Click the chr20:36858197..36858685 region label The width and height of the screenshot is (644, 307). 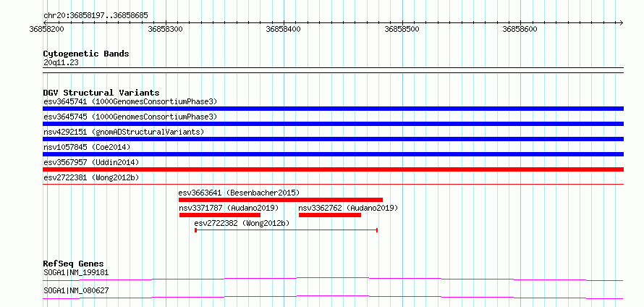(96, 16)
